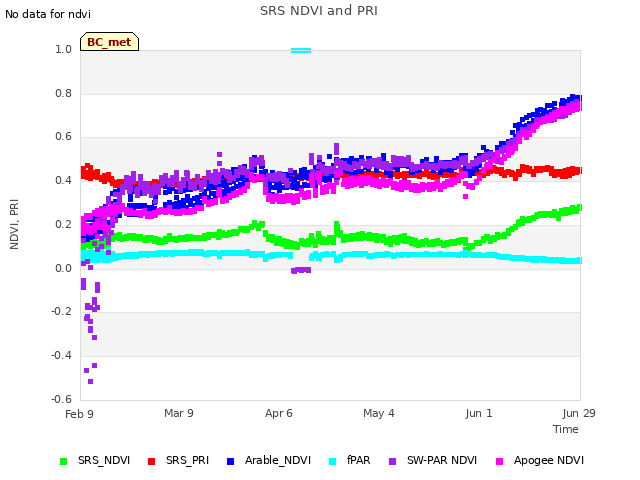The width and height of the screenshot is (640, 480).
Task: Click the 0.4 y-axis tick label
Action: (x=63, y=180)
